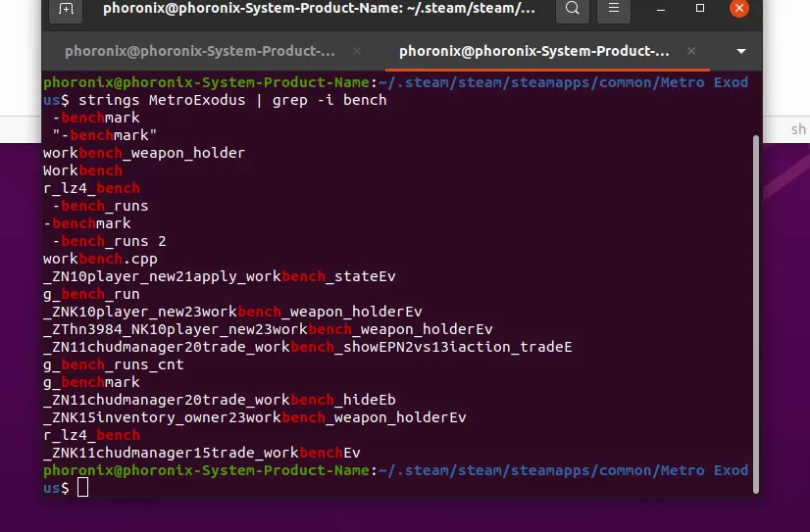Click the 'strings MetroExodus | grep -i bench' command
The height and width of the screenshot is (532, 810).
tap(232, 100)
